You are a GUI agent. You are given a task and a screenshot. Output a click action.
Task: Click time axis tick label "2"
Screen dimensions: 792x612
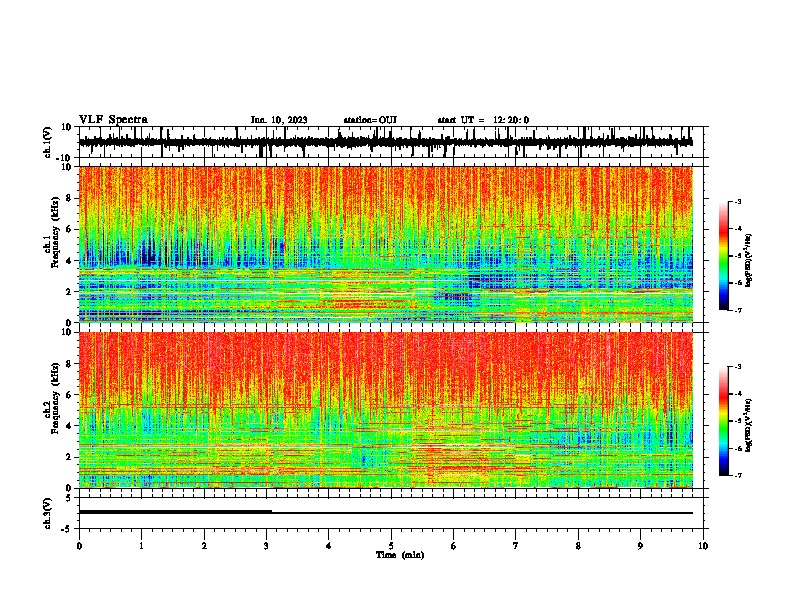click(x=204, y=546)
